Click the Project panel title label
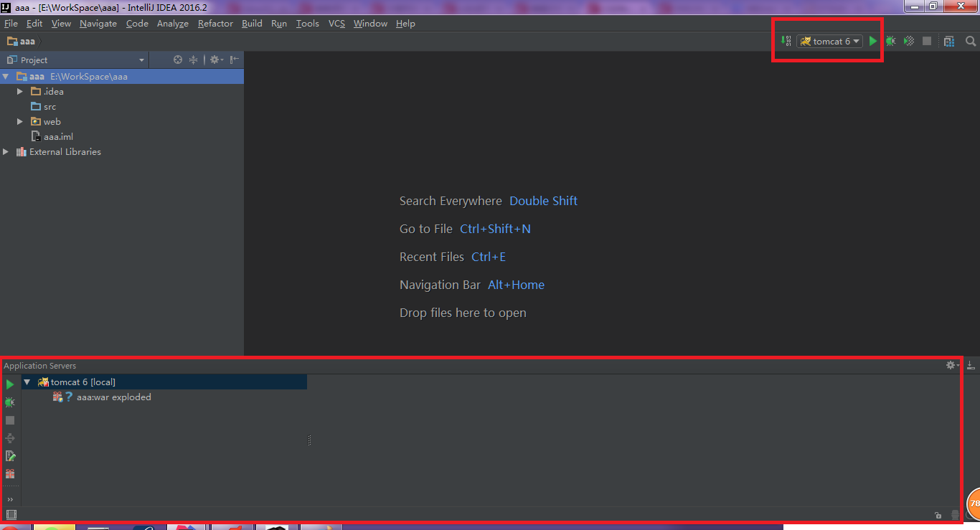The image size is (980, 530). coord(34,60)
